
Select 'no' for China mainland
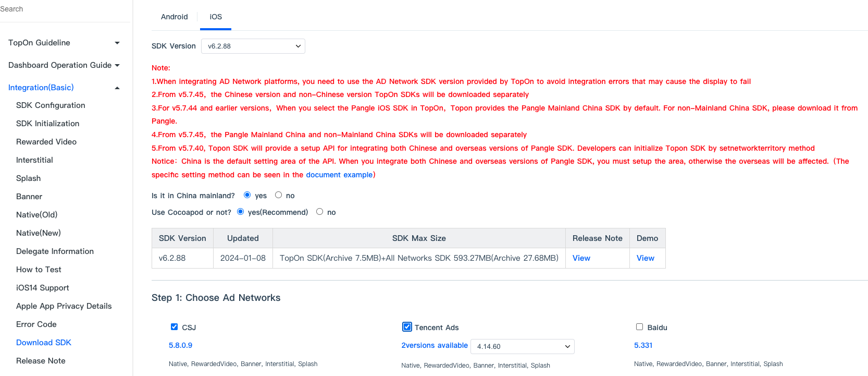pyautogui.click(x=279, y=195)
